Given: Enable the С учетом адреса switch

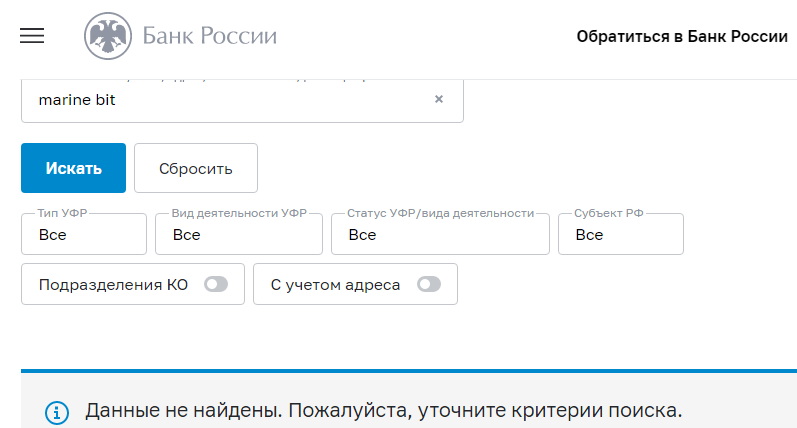Looking at the screenshot, I should coord(429,285).
